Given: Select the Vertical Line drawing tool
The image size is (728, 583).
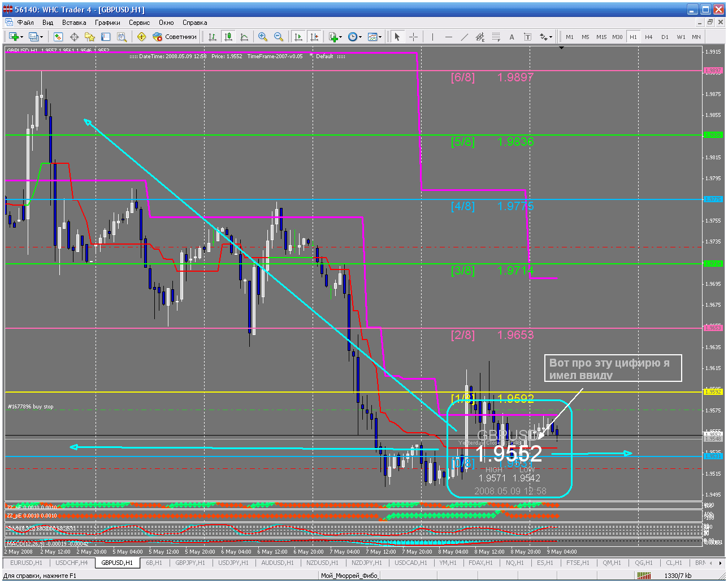Looking at the screenshot, I should (432, 37).
